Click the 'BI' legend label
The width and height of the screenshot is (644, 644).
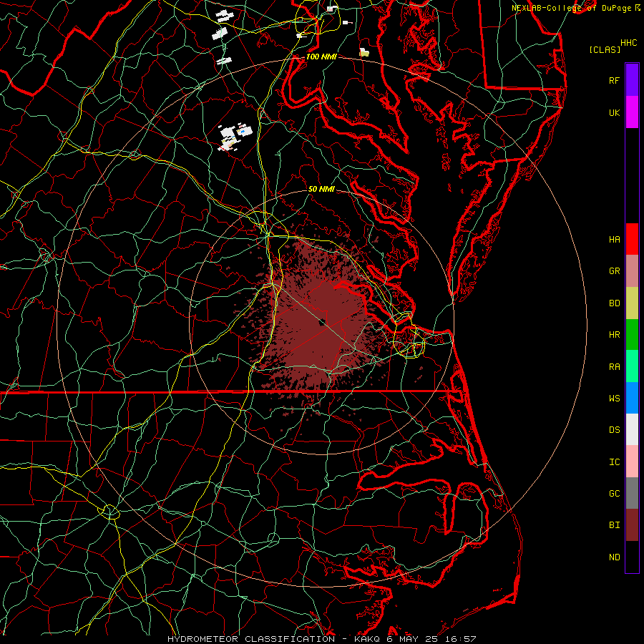point(614,525)
